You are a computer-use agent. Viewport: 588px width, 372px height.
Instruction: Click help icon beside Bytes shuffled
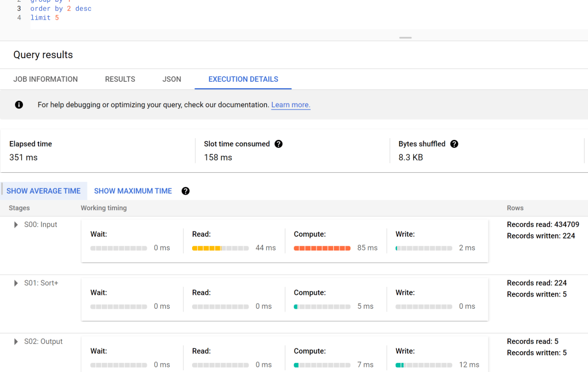click(x=454, y=144)
